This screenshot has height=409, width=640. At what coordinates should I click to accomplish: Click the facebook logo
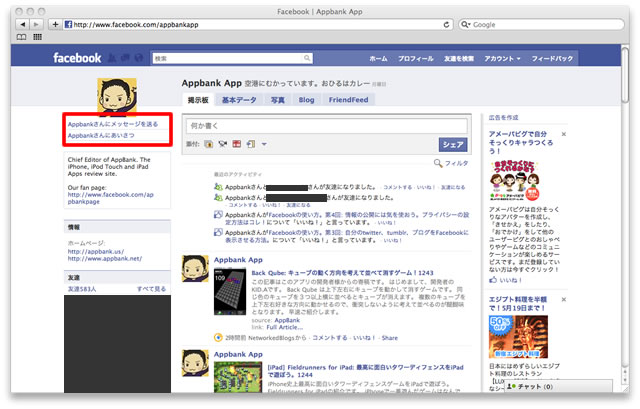coord(77,58)
